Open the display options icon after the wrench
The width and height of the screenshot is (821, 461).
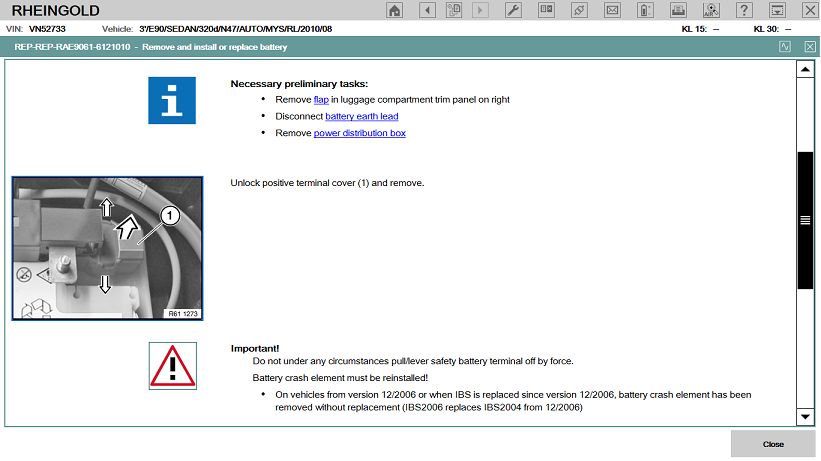[x=546, y=10]
